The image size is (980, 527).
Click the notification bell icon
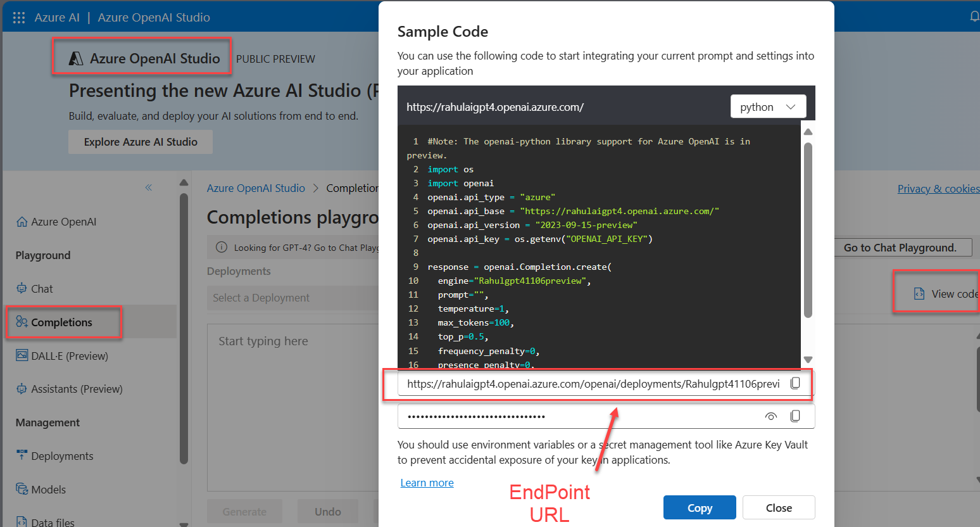975,17
